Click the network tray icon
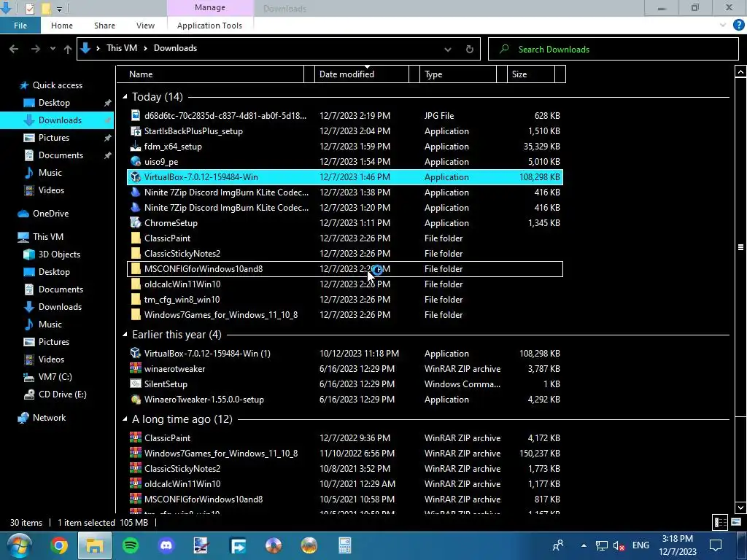Image resolution: width=747 pixels, height=560 pixels. pos(602,545)
